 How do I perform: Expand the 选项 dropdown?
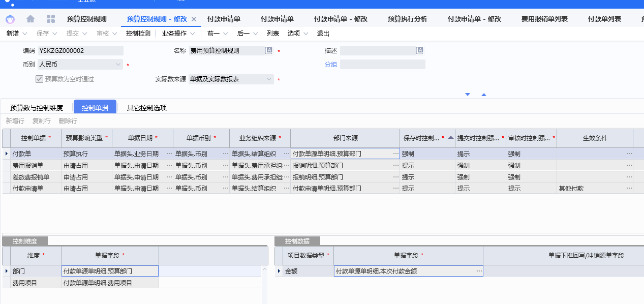[305, 34]
